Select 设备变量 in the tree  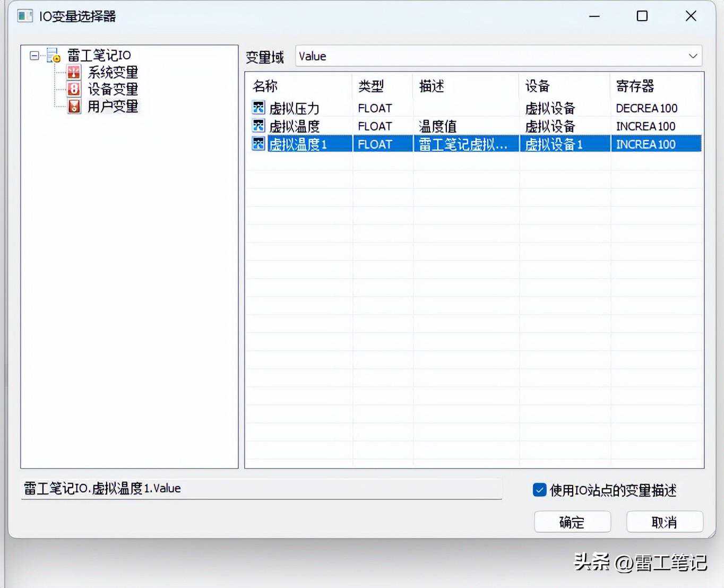click(x=113, y=89)
